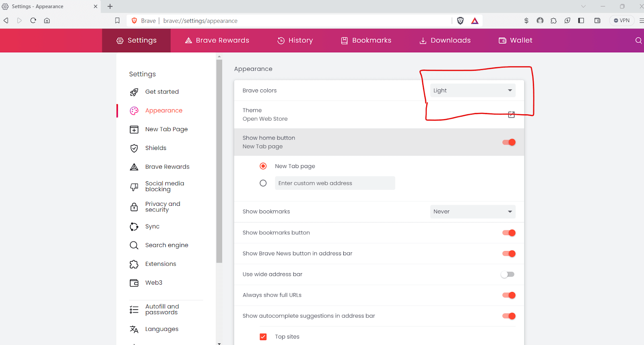The width and height of the screenshot is (644, 345).
Task: Click the browser back arrow
Action: coord(6,21)
